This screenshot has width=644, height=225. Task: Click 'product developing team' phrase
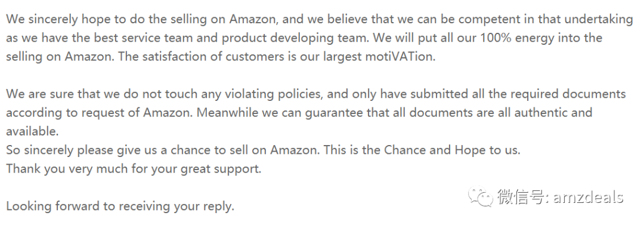pyautogui.click(x=296, y=39)
